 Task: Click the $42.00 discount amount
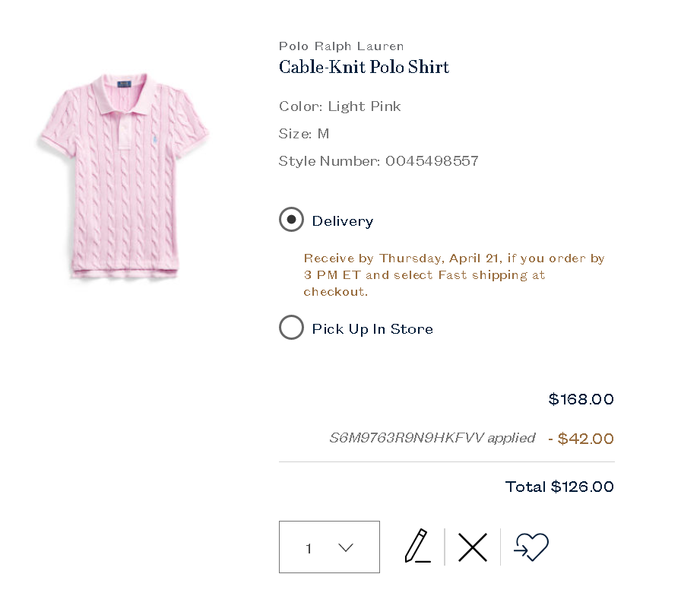click(x=585, y=439)
